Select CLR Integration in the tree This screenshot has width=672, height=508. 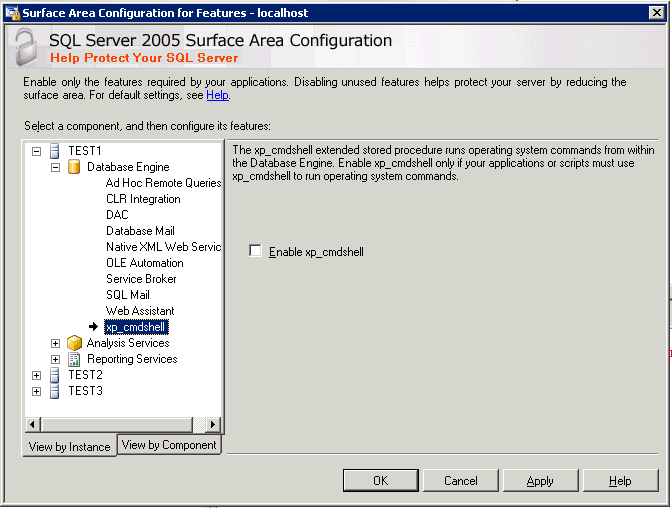click(x=143, y=199)
